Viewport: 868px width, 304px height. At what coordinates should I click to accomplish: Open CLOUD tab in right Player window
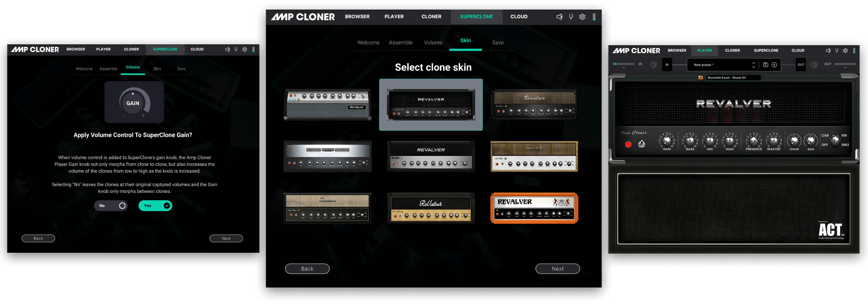tap(798, 50)
